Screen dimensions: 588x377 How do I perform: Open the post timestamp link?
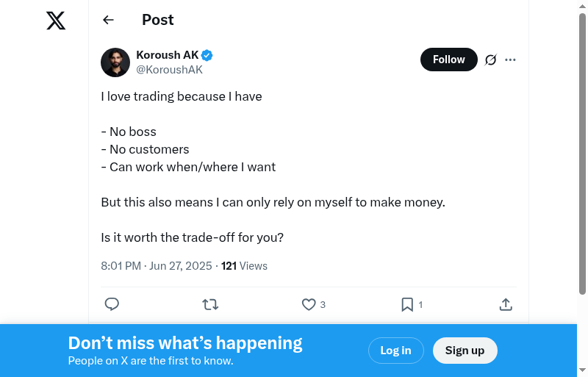[156, 266]
